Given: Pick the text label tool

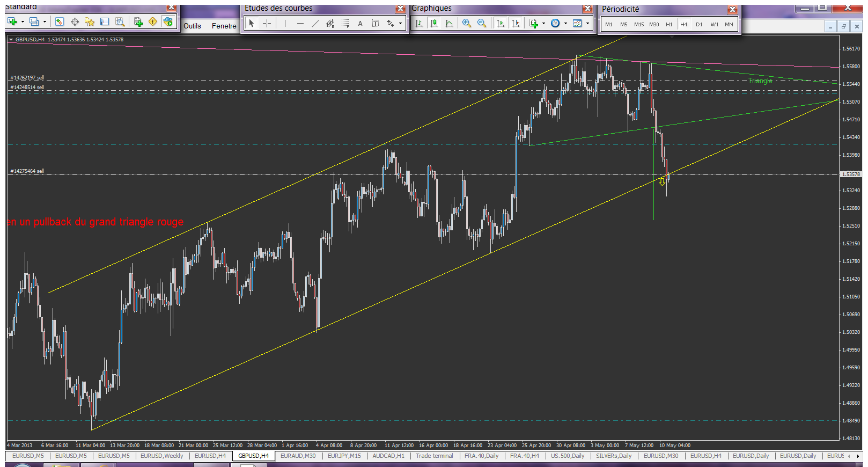Looking at the screenshot, I should pos(360,23).
